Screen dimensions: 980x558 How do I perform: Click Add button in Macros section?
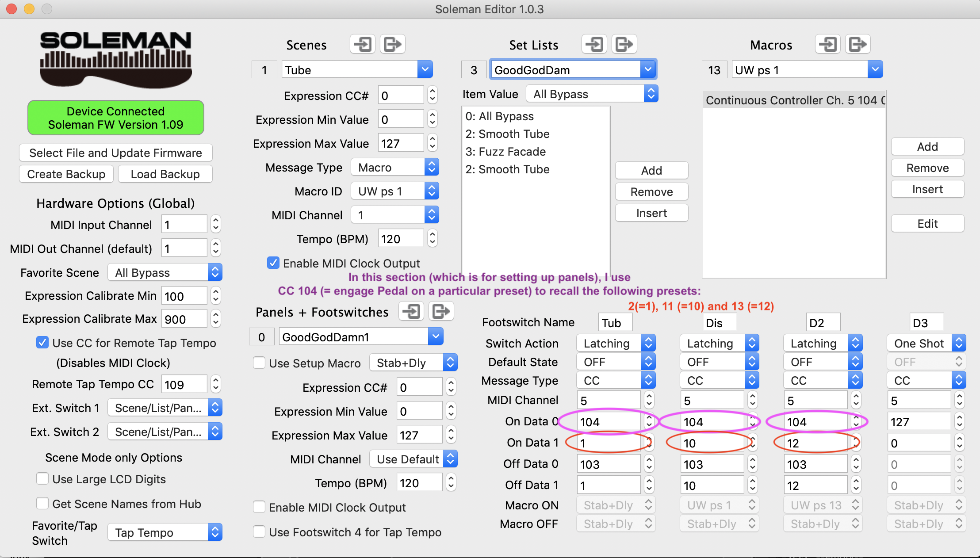[x=928, y=146]
